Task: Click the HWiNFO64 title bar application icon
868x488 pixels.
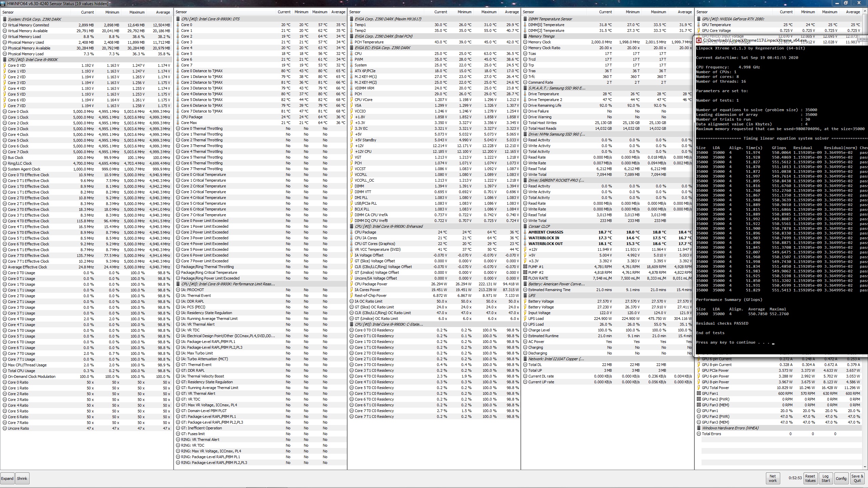Action: coord(4,3)
